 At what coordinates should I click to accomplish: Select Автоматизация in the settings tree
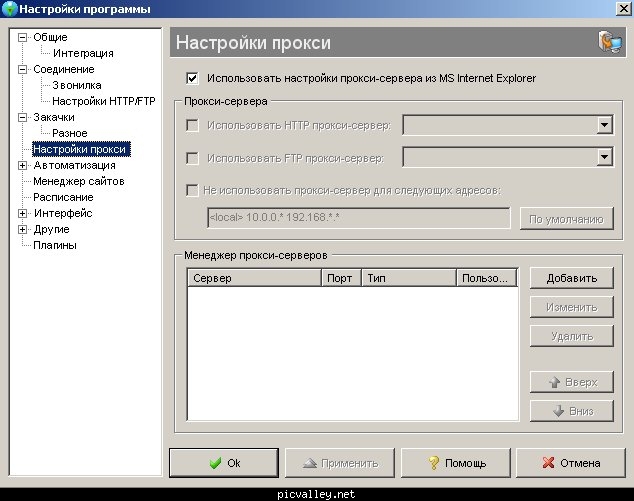[75, 165]
